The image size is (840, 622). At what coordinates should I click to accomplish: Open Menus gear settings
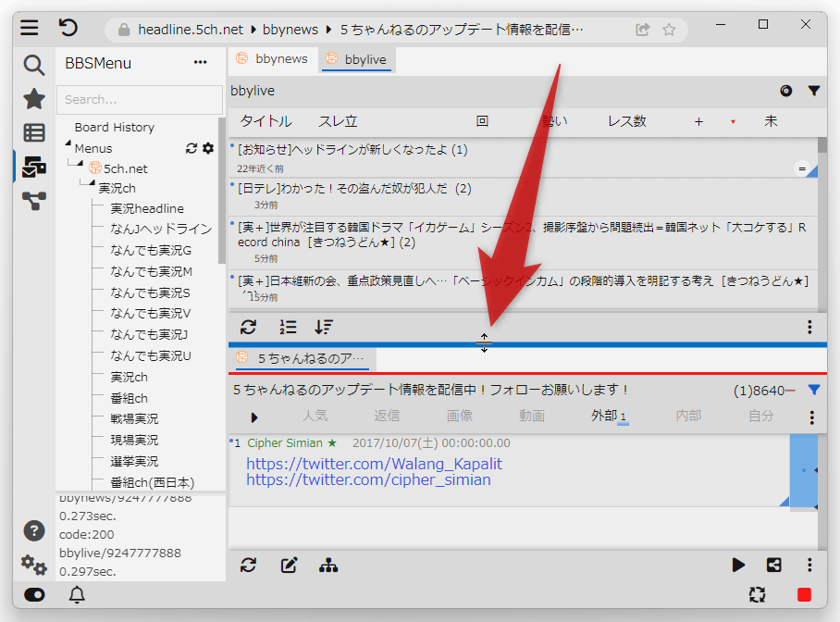pos(208,148)
